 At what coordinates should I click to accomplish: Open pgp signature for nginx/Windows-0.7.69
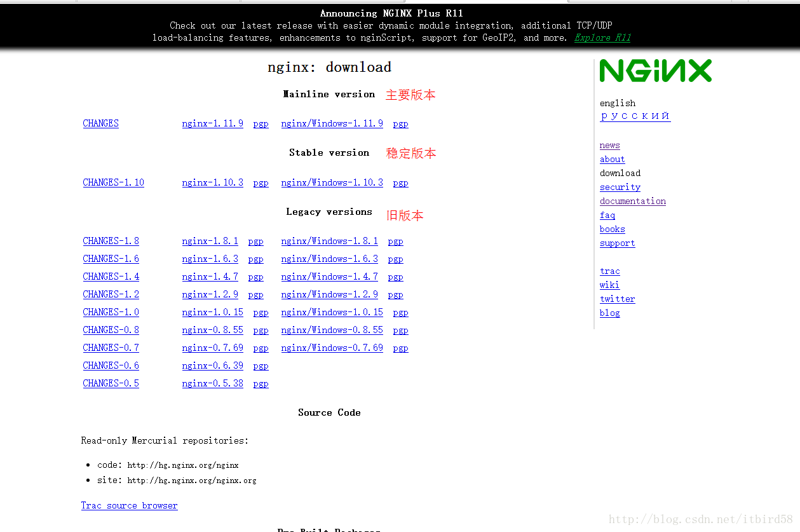click(x=400, y=348)
